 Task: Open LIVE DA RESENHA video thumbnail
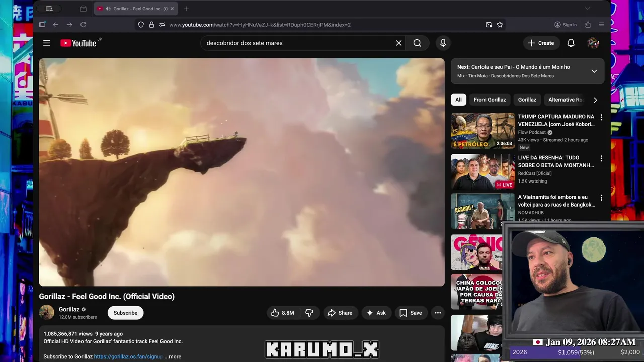pos(482,172)
